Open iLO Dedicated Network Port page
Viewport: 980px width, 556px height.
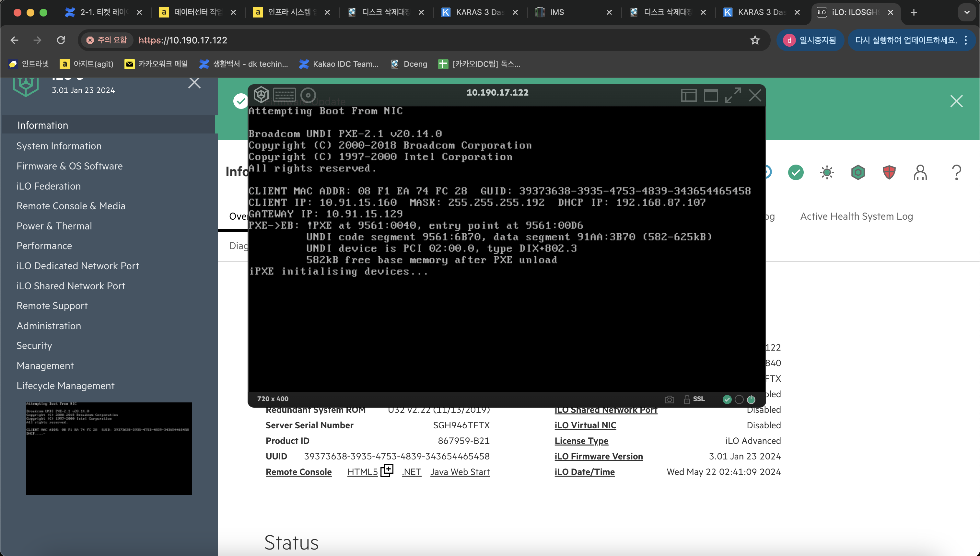point(77,266)
